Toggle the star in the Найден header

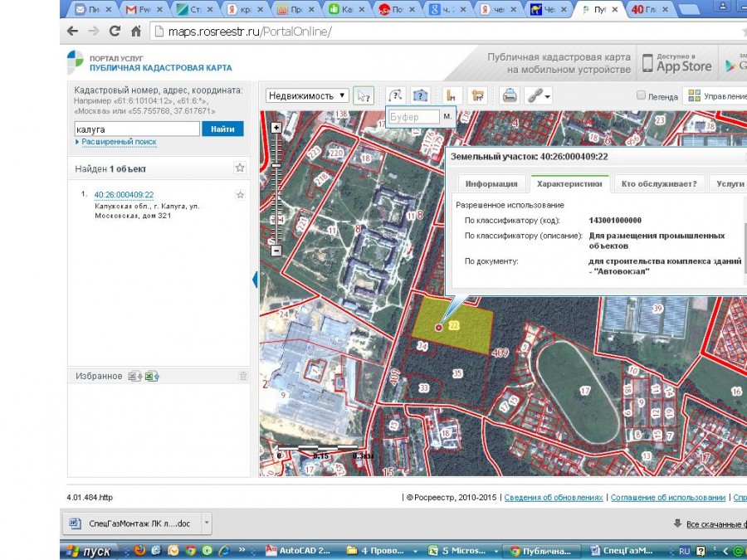coord(240,168)
